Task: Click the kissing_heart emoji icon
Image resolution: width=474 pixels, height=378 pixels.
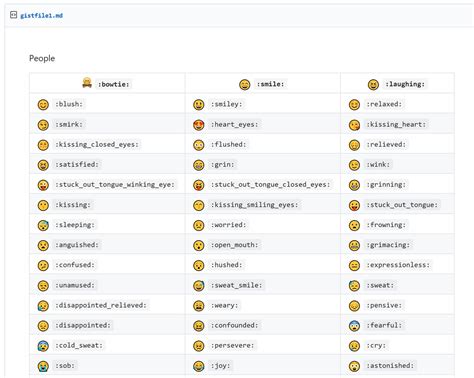Action: (x=354, y=125)
